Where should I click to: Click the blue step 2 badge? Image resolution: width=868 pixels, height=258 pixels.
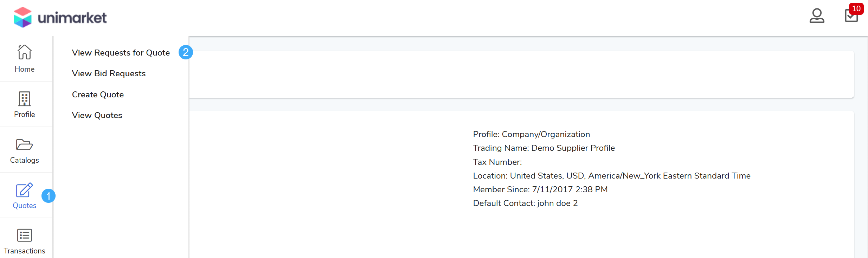click(186, 52)
